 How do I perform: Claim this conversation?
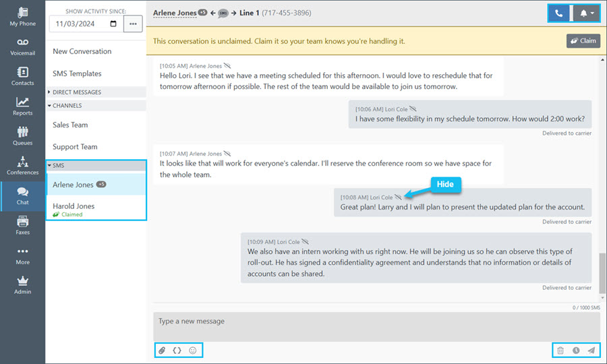coord(583,40)
